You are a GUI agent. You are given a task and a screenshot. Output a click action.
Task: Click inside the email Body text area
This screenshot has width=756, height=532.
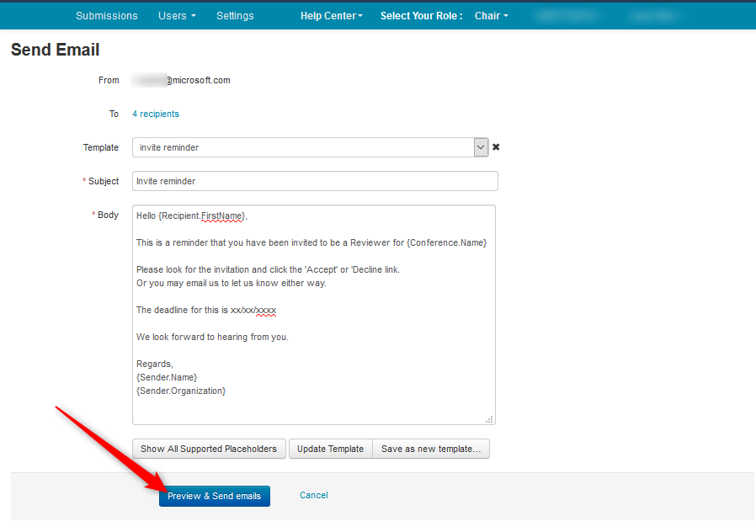pos(314,315)
